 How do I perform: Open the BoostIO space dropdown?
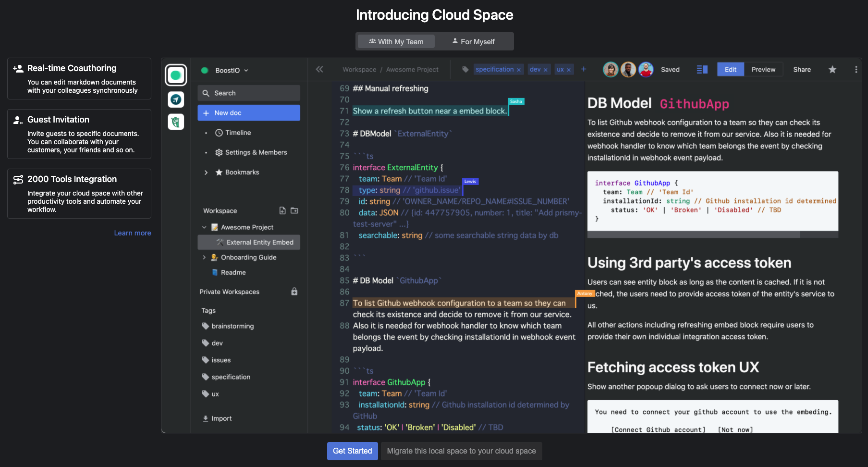(232, 70)
